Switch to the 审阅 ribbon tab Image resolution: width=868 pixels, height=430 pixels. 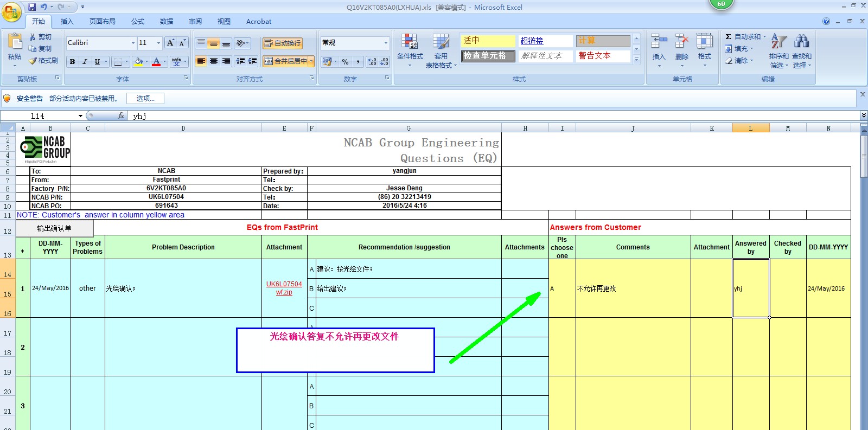[x=195, y=22]
